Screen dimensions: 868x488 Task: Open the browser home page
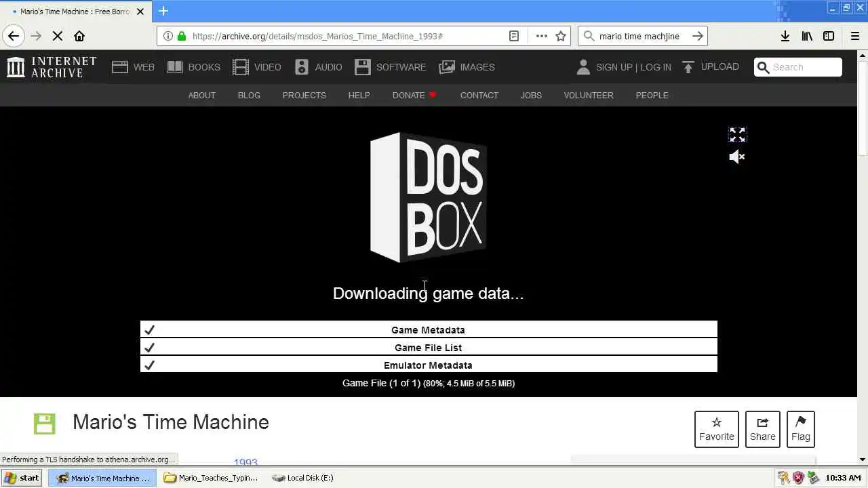click(79, 36)
